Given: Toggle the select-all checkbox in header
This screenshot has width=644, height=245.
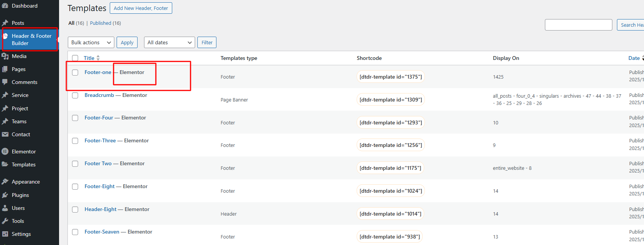Looking at the screenshot, I should click(75, 58).
